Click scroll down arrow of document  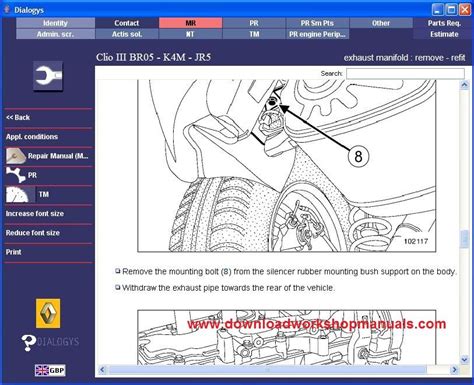pyautogui.click(x=464, y=360)
